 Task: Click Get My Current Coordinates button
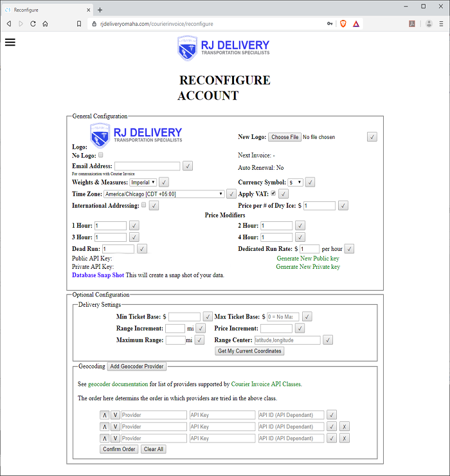point(249,351)
